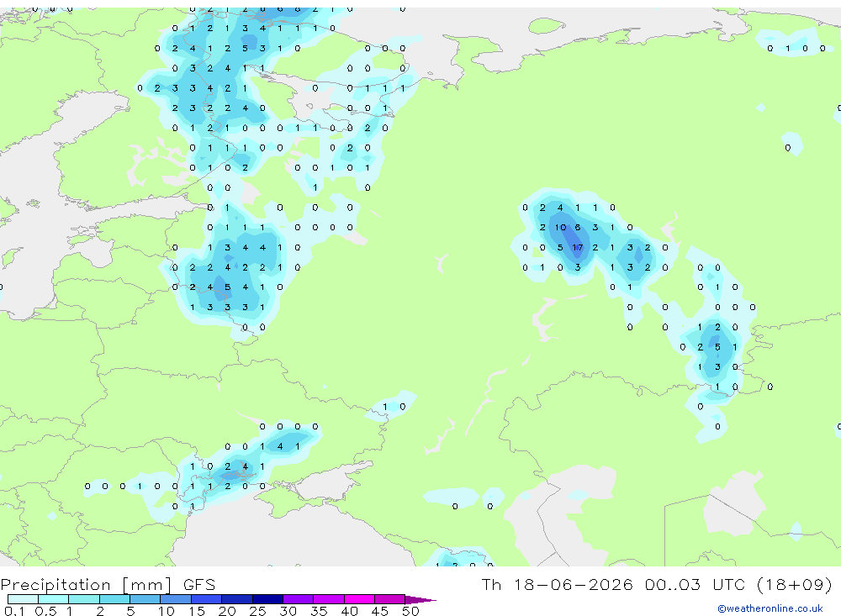Click the '17' precipitation value on the map
This screenshot has width=841, height=616.
tap(578, 248)
